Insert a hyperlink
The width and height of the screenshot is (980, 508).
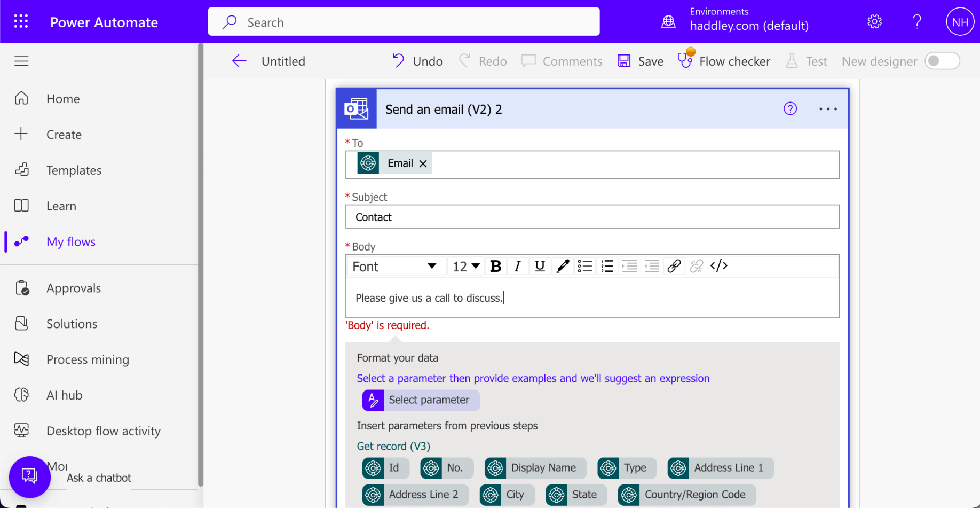point(674,266)
